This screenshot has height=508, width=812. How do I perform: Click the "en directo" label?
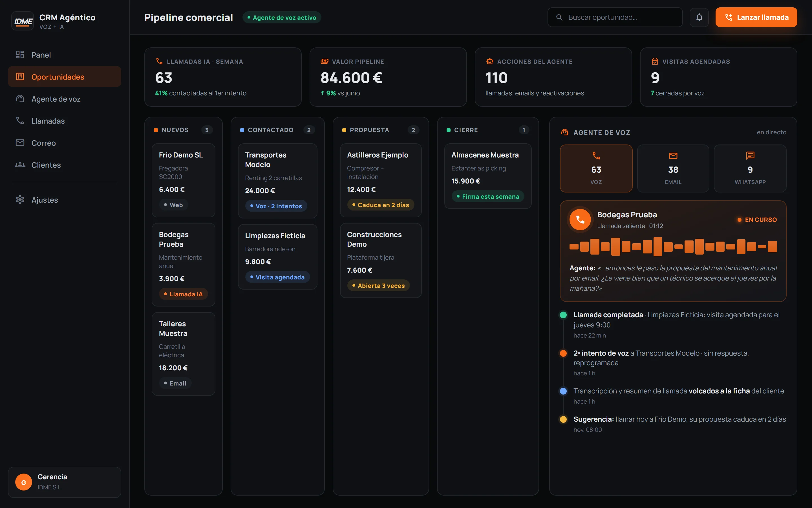pyautogui.click(x=771, y=132)
